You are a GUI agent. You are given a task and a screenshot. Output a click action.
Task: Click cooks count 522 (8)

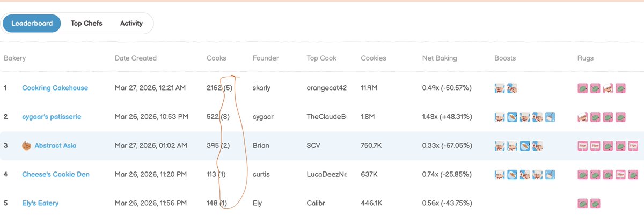[x=218, y=117]
